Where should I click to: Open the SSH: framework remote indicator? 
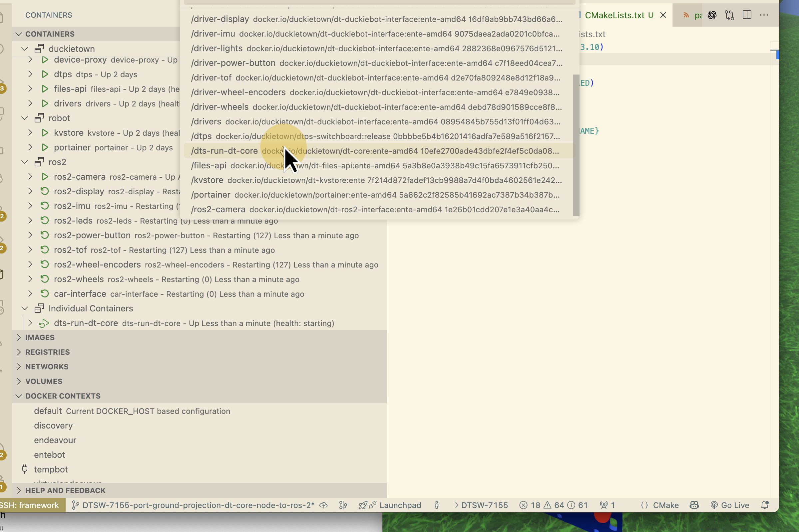[30, 505]
